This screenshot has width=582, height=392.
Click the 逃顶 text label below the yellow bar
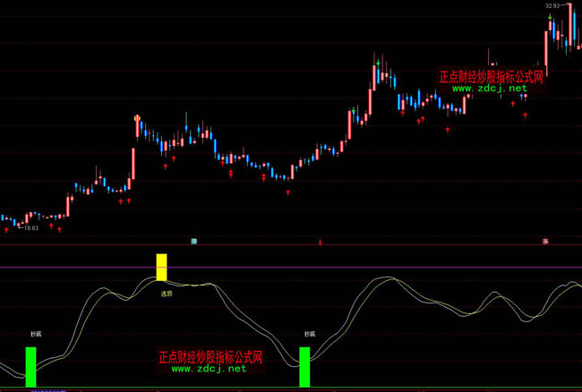point(166,293)
